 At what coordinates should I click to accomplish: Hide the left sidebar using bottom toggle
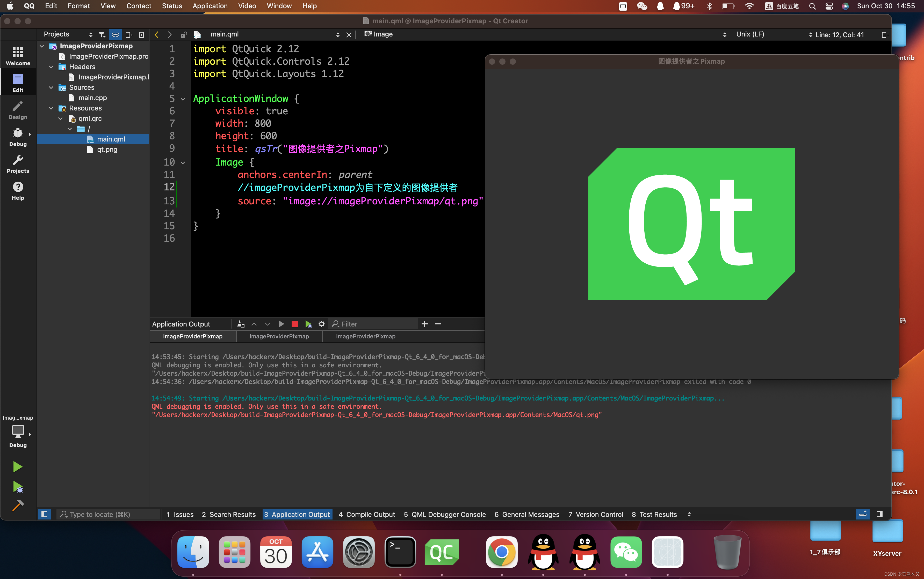pyautogui.click(x=44, y=514)
